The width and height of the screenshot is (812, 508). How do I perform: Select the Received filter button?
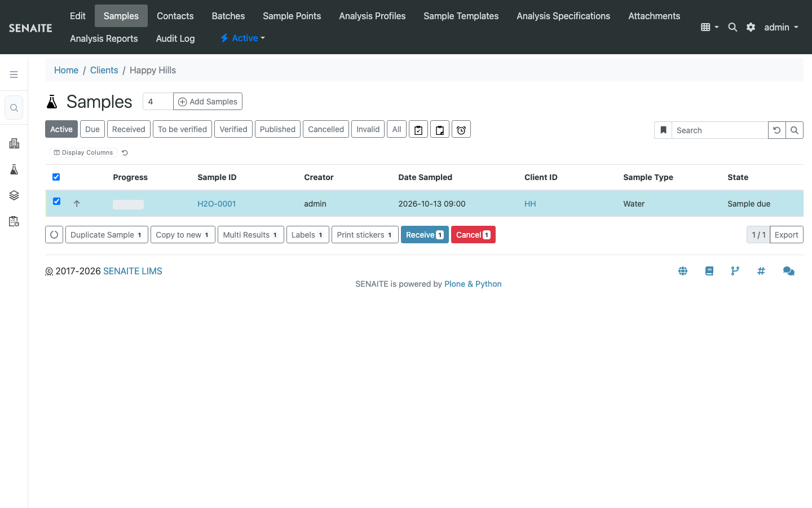tap(129, 129)
